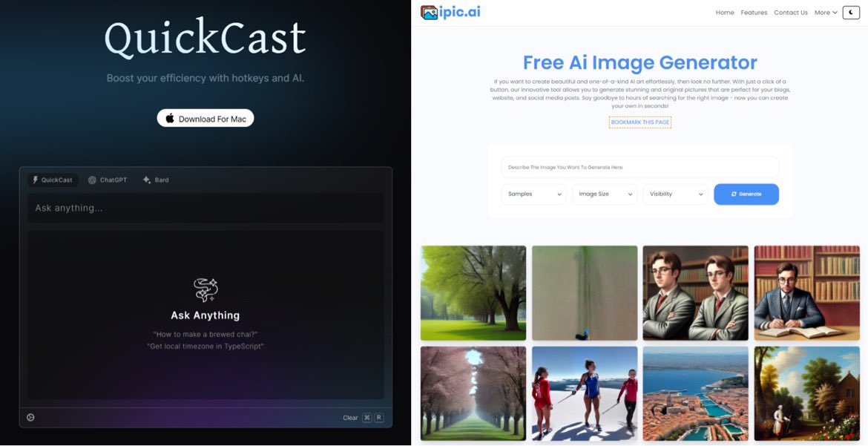Image resolution: width=868 pixels, height=446 pixels.
Task: Click the round icon in QuickCast's bottom-left footer
Action: click(x=30, y=418)
